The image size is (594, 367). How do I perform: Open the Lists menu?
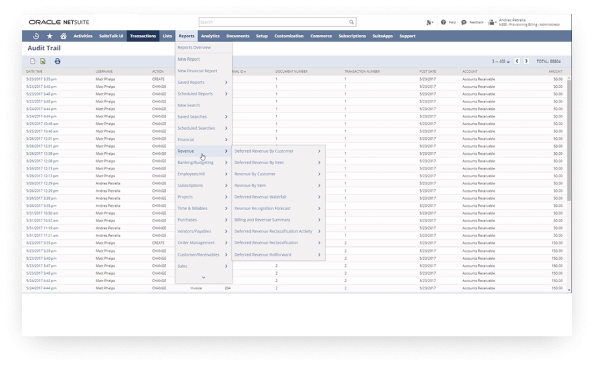pos(167,36)
